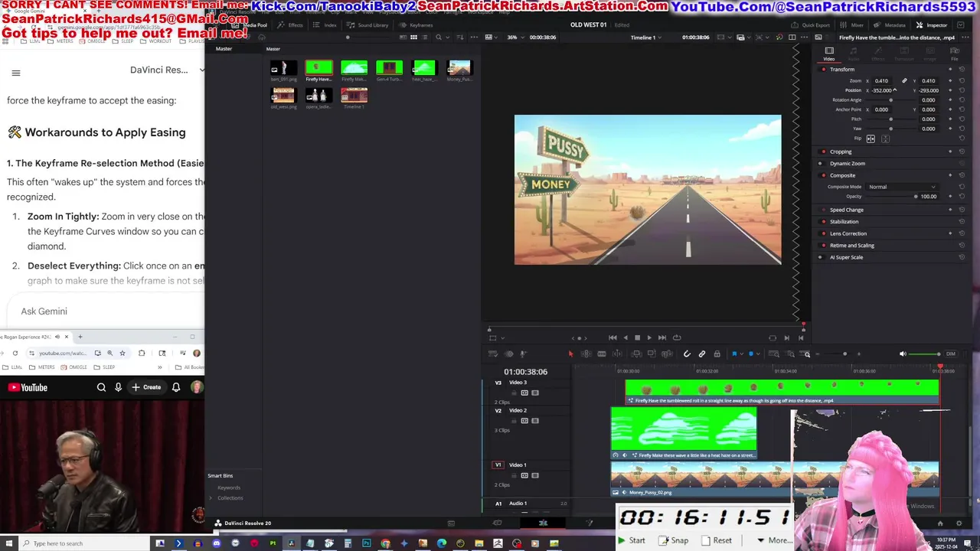Select the Trim Edit Mode tool
The height and width of the screenshot is (551, 980).
(586, 354)
